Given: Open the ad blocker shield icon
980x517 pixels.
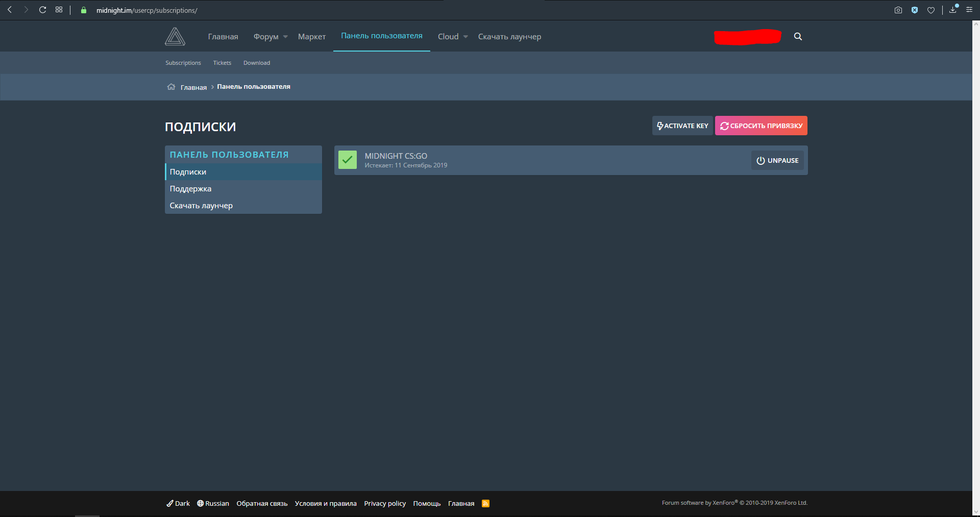Looking at the screenshot, I should click(x=915, y=10).
